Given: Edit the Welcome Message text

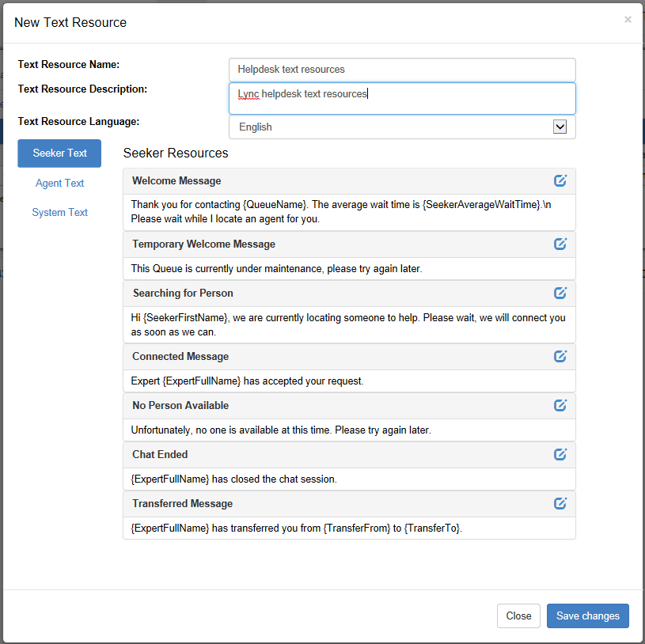Looking at the screenshot, I should (x=560, y=180).
